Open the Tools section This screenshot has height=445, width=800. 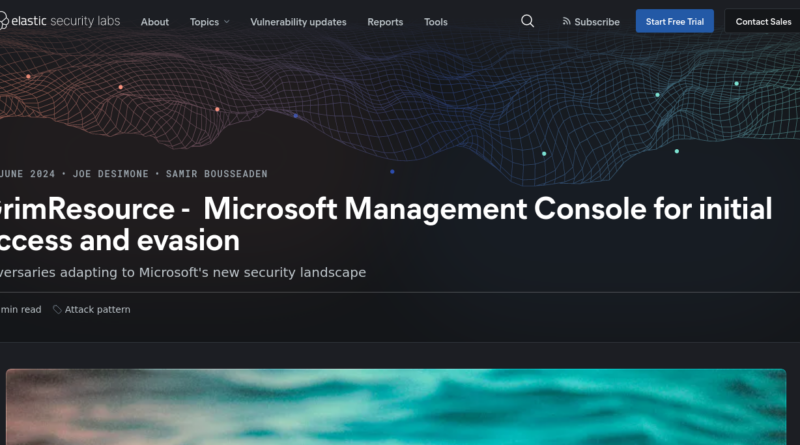click(436, 22)
